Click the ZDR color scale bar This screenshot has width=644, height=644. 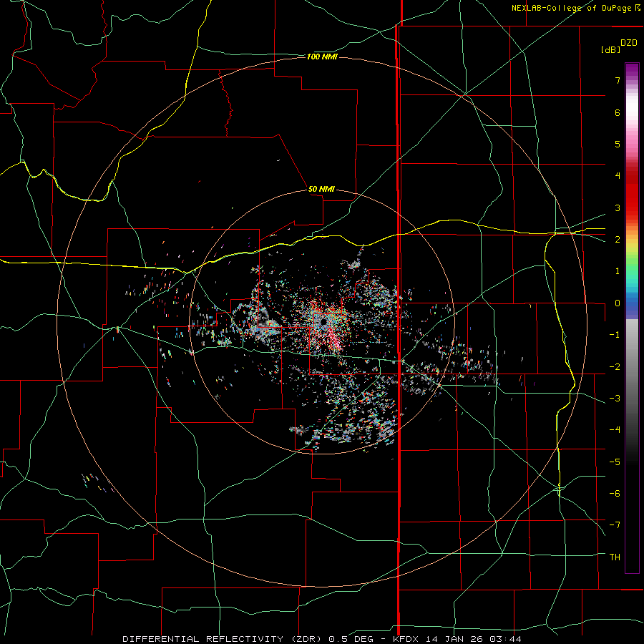632,318
